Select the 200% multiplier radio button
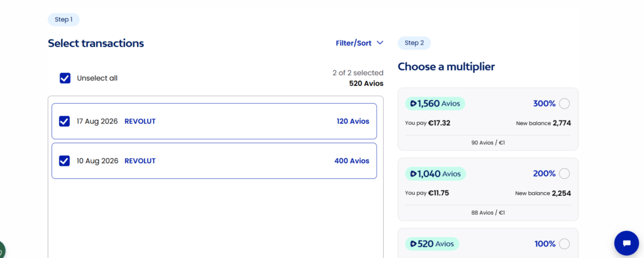The image size is (644, 258). [564, 174]
